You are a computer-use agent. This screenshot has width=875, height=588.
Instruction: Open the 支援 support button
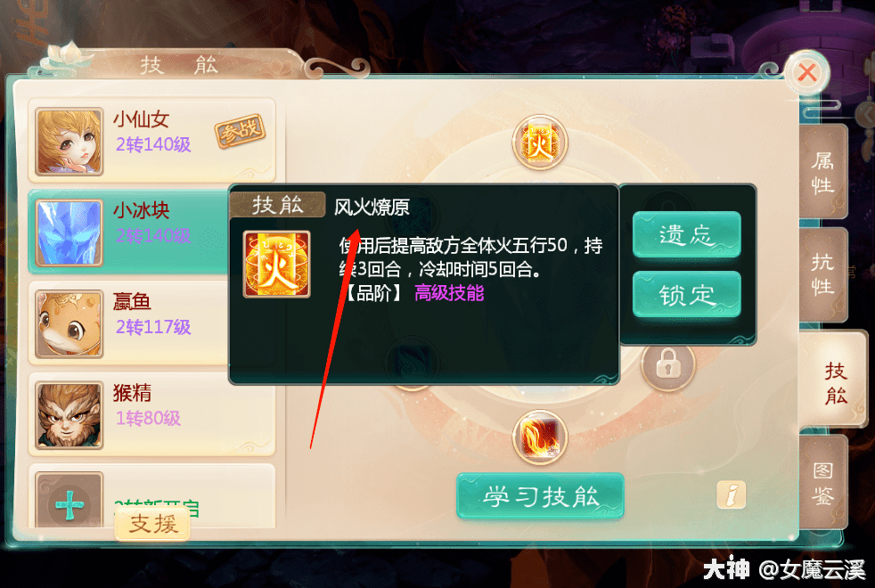pyautogui.click(x=153, y=525)
